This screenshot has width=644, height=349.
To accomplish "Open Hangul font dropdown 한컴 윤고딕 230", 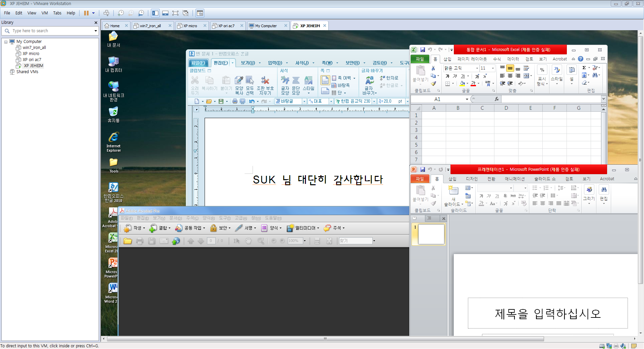I will 374,101.
